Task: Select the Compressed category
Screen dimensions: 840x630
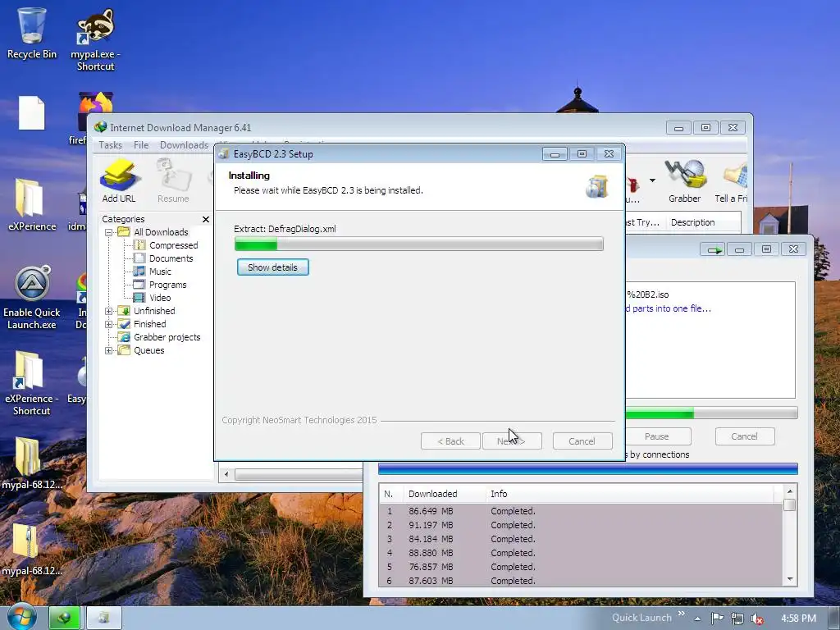Action: [173, 245]
